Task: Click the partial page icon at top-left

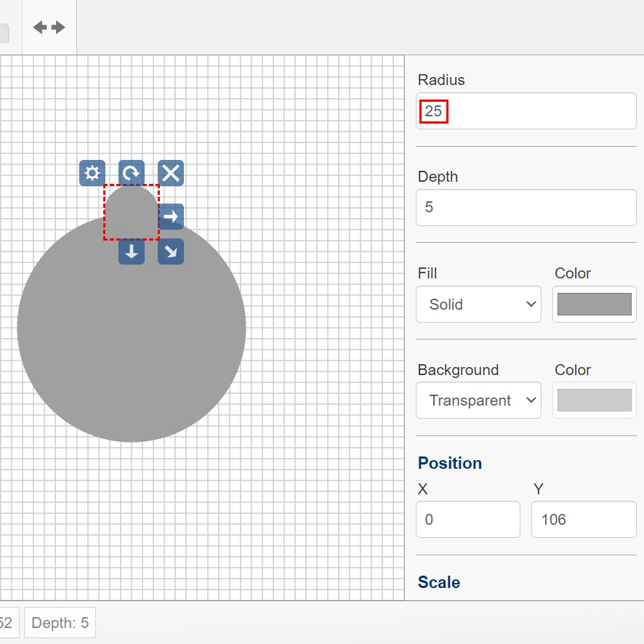Action: (x=4, y=33)
